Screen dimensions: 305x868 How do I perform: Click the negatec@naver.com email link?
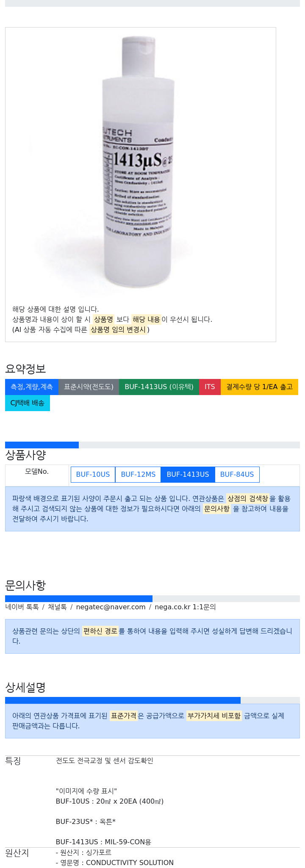coord(111,607)
